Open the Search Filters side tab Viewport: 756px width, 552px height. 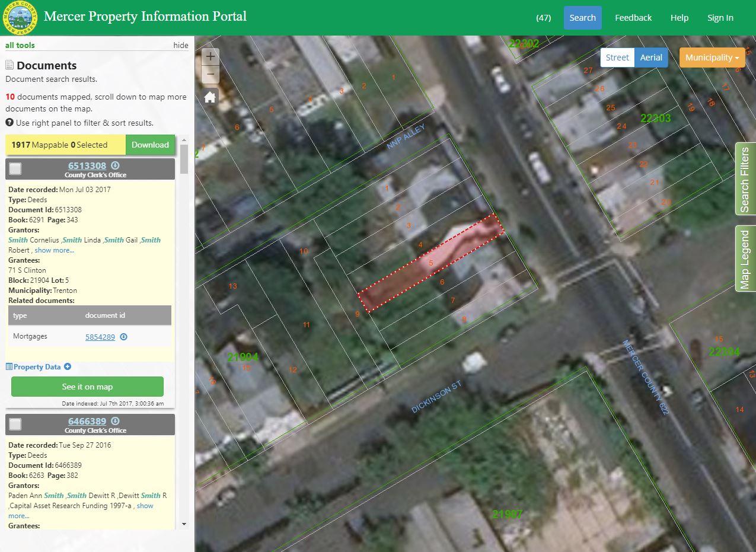[745, 179]
